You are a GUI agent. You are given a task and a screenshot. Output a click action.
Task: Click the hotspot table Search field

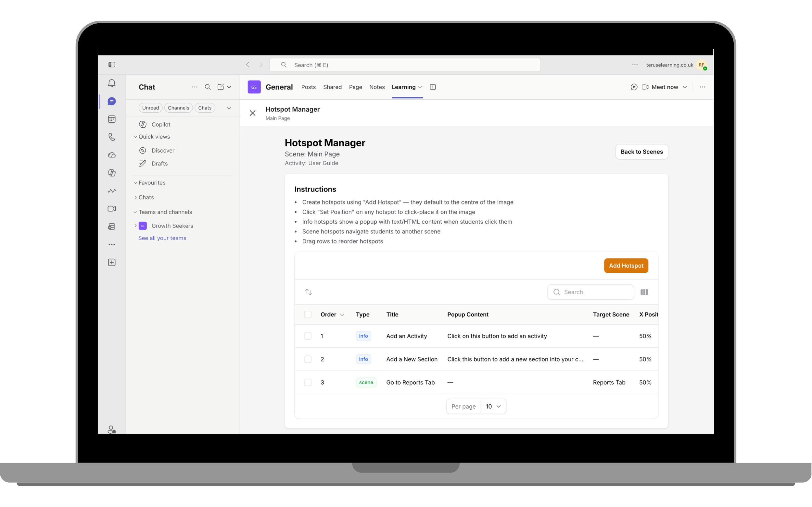click(590, 292)
